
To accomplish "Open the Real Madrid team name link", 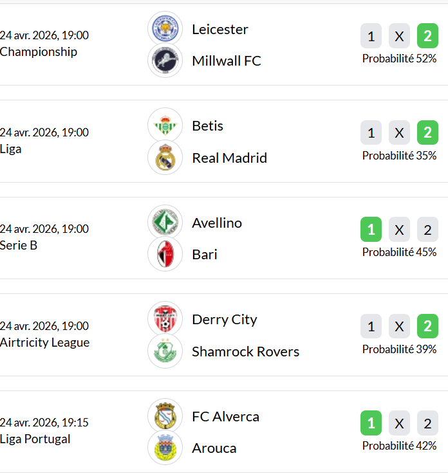I will tap(229, 158).
